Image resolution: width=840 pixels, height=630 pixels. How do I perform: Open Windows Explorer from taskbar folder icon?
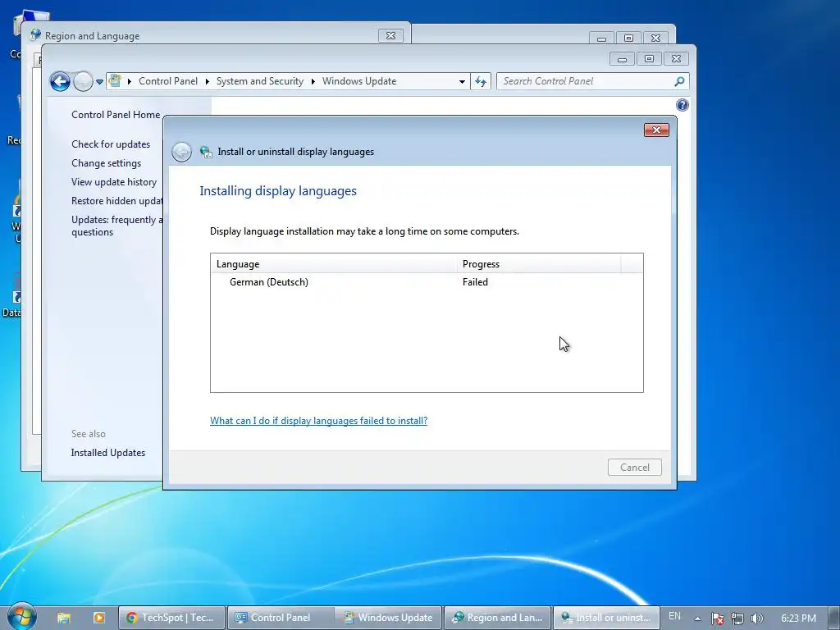64,618
